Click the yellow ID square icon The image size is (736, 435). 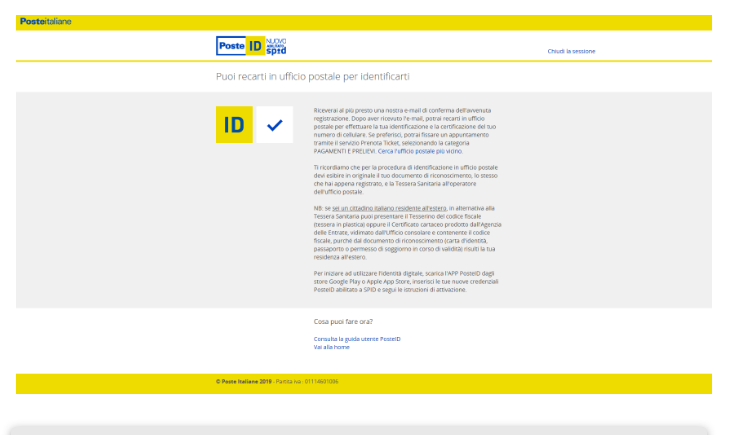(234, 125)
